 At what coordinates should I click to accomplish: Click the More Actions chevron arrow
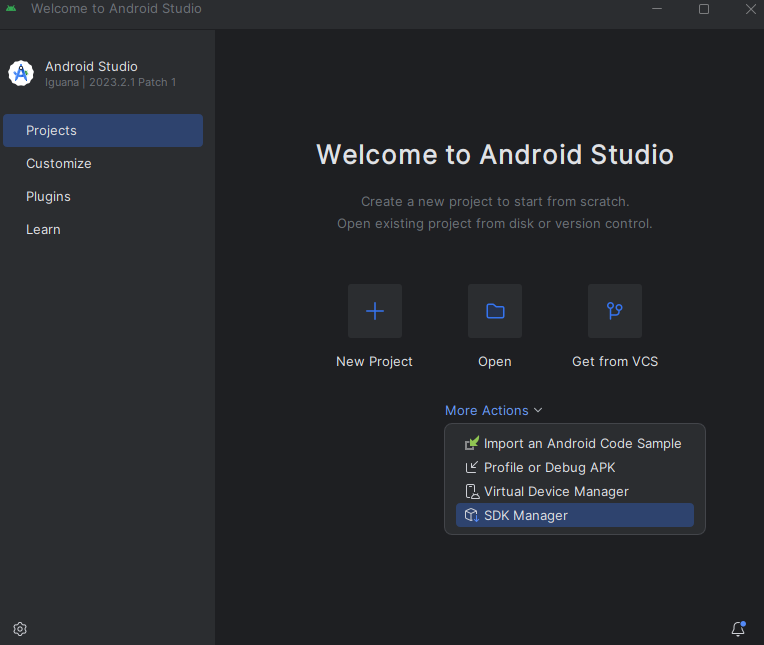coord(538,410)
